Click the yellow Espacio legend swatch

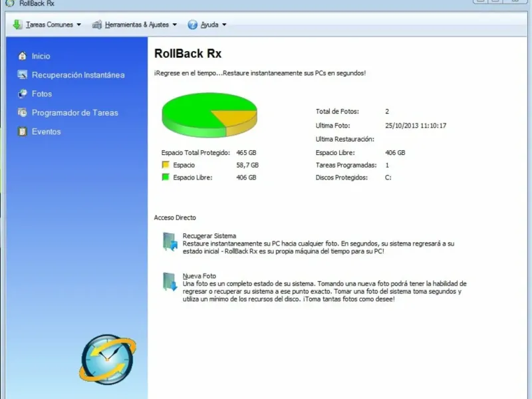[x=166, y=165]
